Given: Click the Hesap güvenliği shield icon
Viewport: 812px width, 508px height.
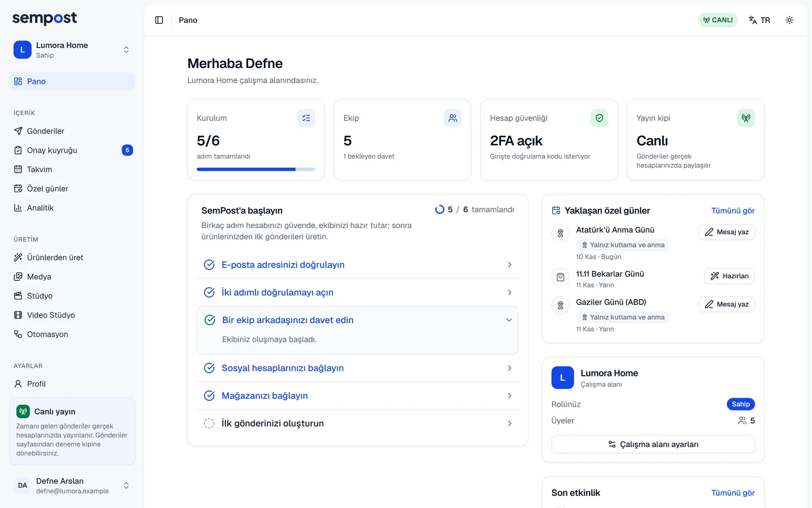Looking at the screenshot, I should pyautogui.click(x=599, y=118).
